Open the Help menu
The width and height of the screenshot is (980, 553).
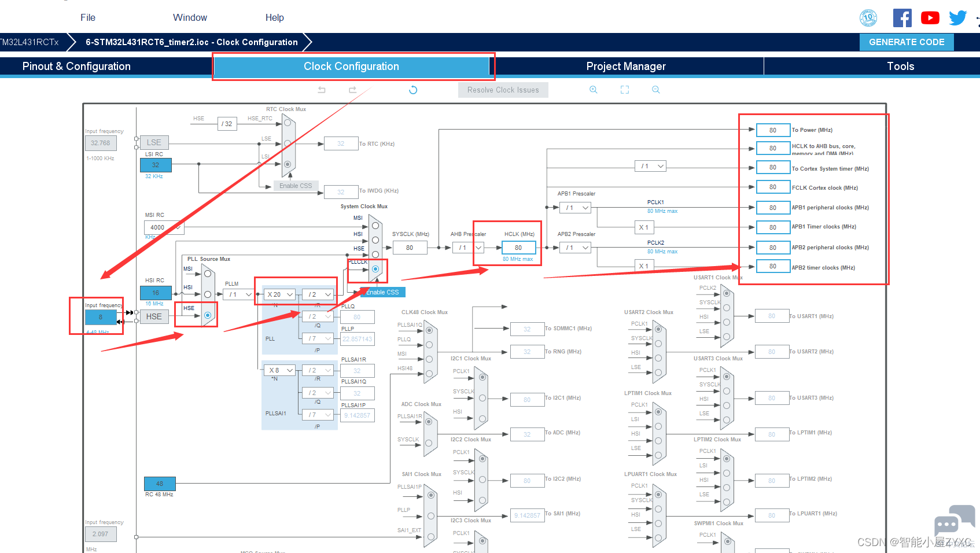[275, 18]
